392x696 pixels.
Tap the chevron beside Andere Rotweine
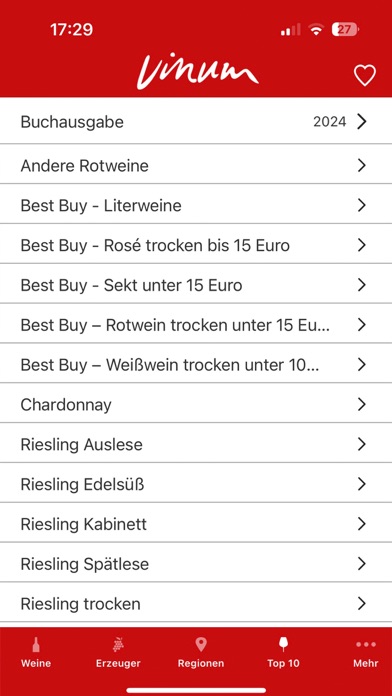tap(362, 166)
